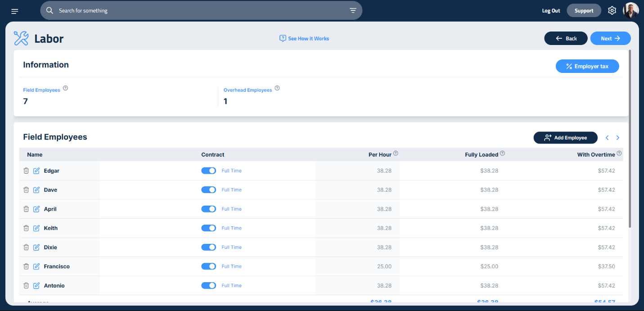
Task: Go to next Field Employees page chevron
Action: pyautogui.click(x=618, y=138)
